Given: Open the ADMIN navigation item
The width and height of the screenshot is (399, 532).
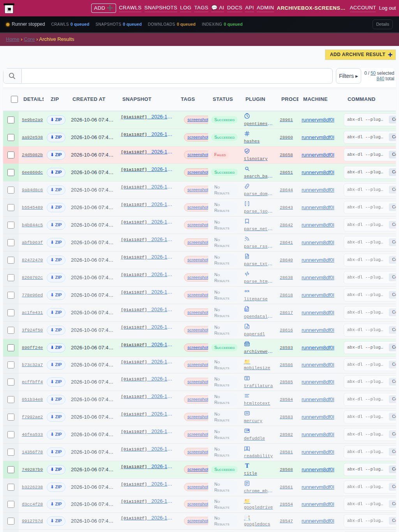Looking at the screenshot, I should [x=265, y=8].
